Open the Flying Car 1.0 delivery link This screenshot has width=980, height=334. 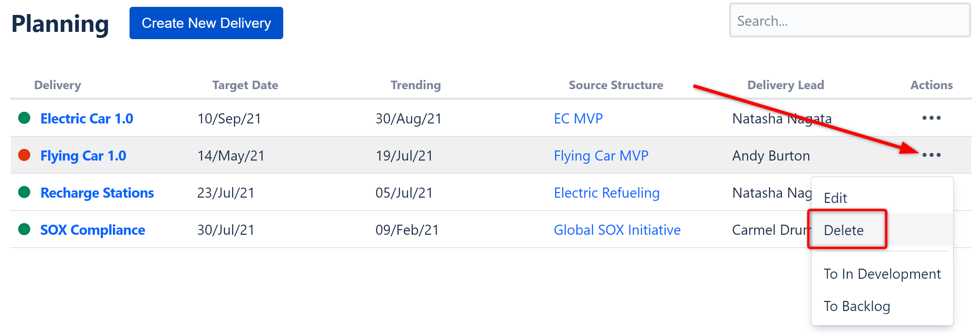(x=83, y=156)
